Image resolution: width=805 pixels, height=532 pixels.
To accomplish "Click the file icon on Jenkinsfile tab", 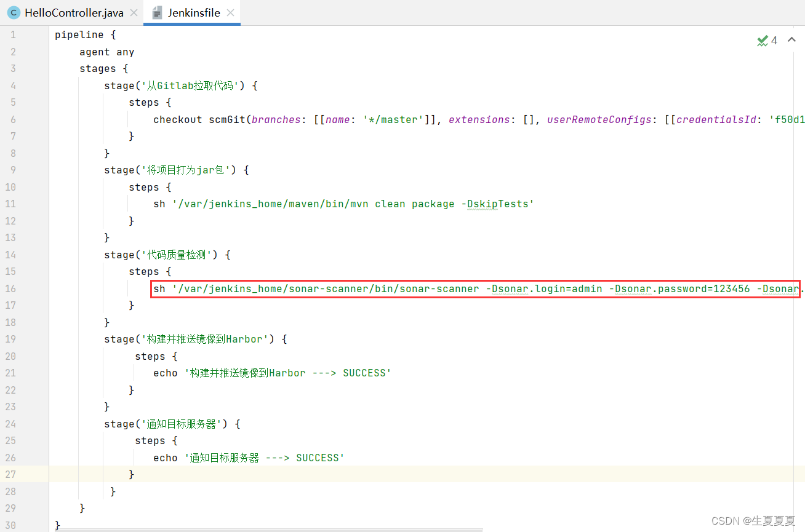I will [x=157, y=13].
